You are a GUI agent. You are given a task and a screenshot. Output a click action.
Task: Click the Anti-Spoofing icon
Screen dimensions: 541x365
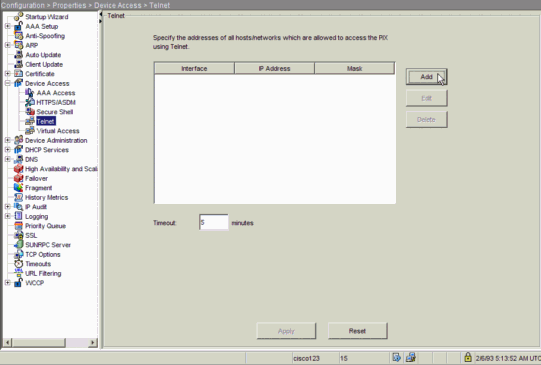point(19,36)
